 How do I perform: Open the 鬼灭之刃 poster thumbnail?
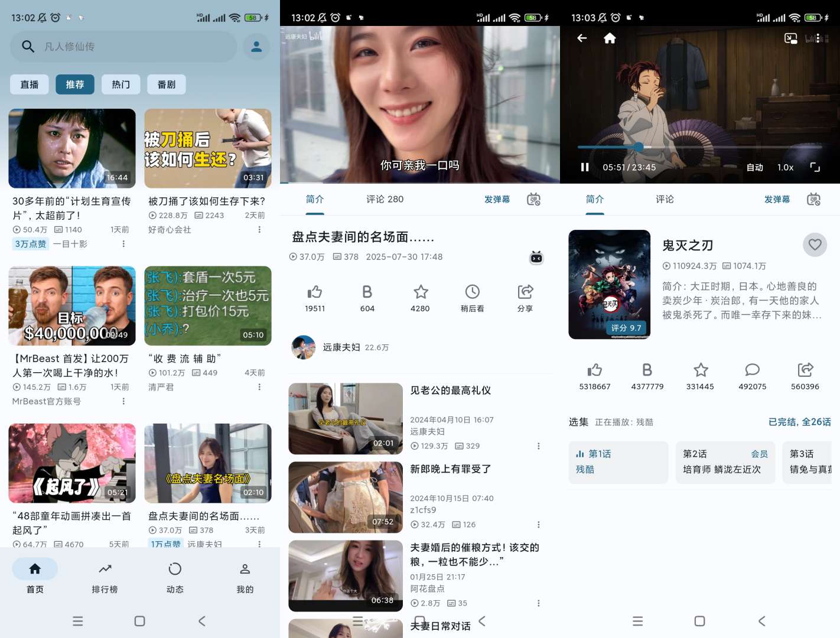pos(609,284)
